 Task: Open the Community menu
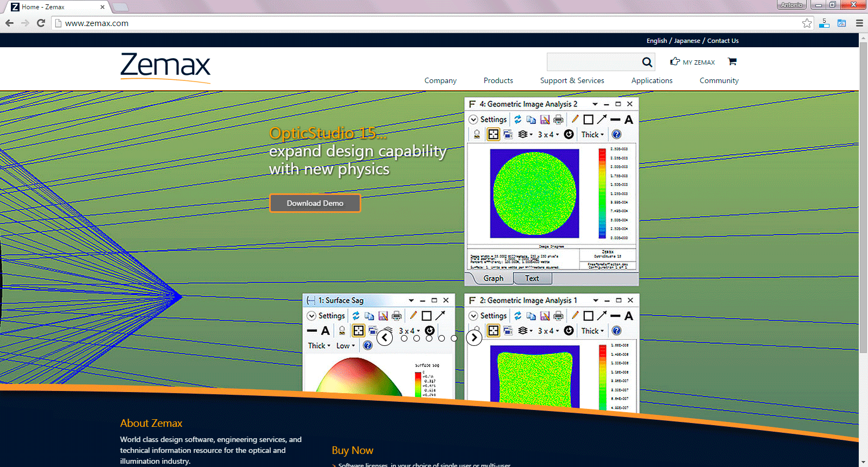[x=719, y=80]
